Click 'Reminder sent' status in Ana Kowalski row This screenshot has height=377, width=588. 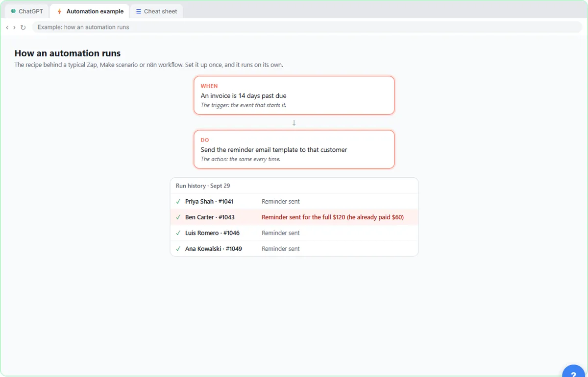tap(281, 249)
